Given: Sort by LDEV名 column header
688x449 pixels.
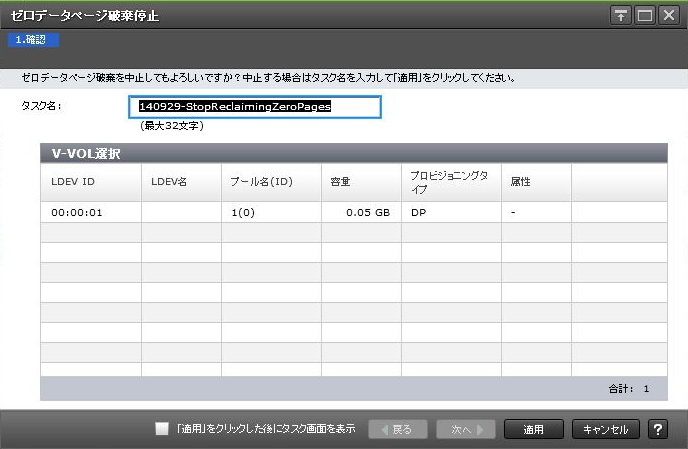Looking at the screenshot, I should click(x=181, y=182).
